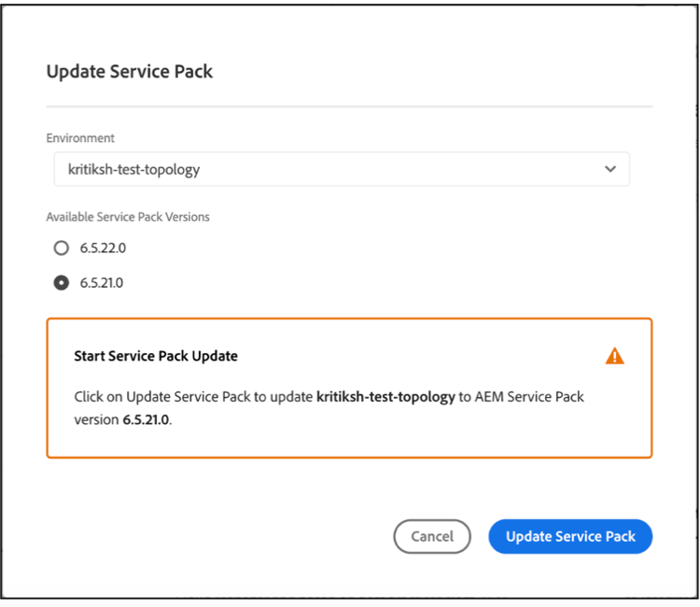Click the orange warning triangle icon
Image resolution: width=700 pixels, height=607 pixels.
tap(614, 356)
